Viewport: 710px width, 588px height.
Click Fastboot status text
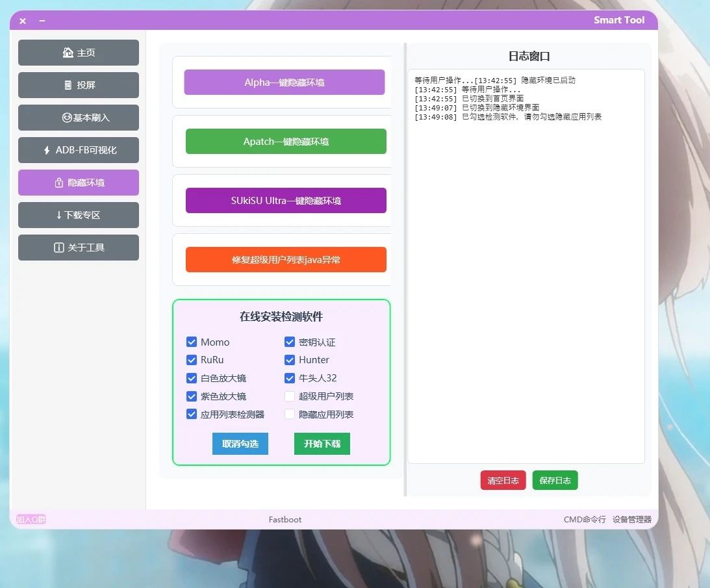pyautogui.click(x=285, y=520)
